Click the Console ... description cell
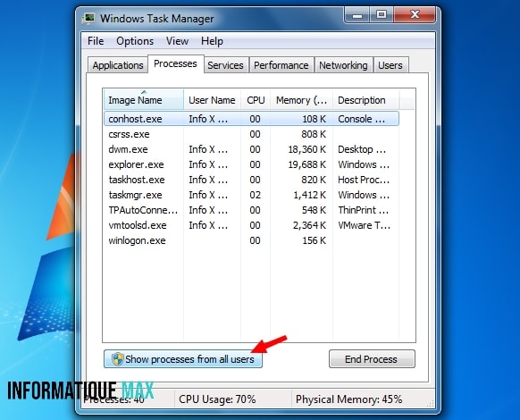This screenshot has width=520, height=420. click(x=362, y=119)
